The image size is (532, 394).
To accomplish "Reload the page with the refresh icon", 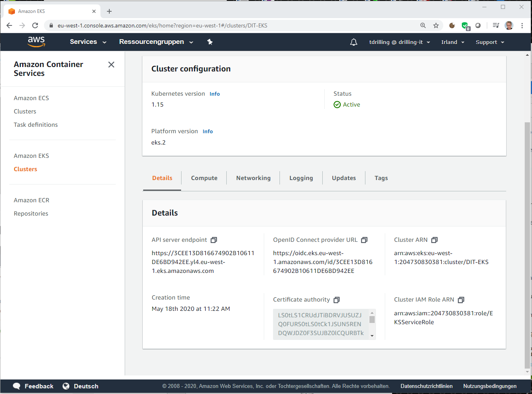I will (35, 25).
